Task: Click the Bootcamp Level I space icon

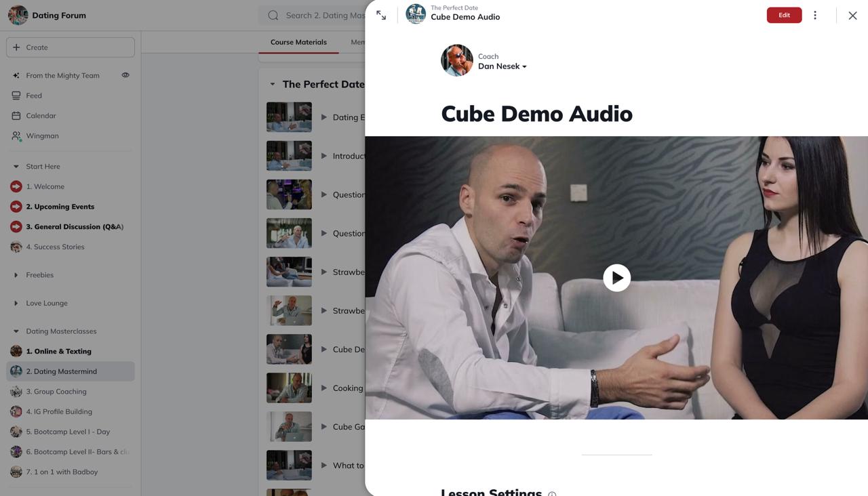Action: pos(16,432)
